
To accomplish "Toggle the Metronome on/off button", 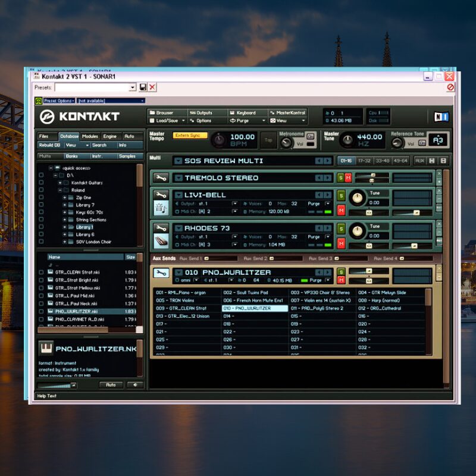I will 310,136.
